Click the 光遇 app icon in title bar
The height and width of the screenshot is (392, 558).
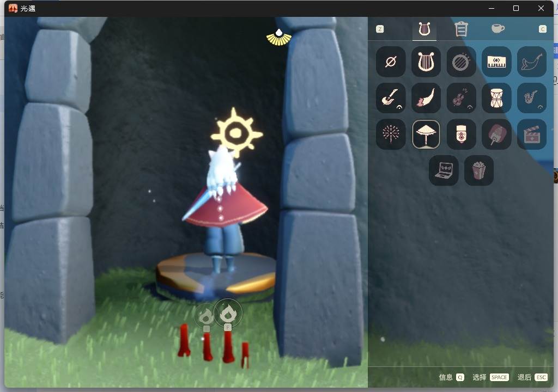(x=13, y=8)
